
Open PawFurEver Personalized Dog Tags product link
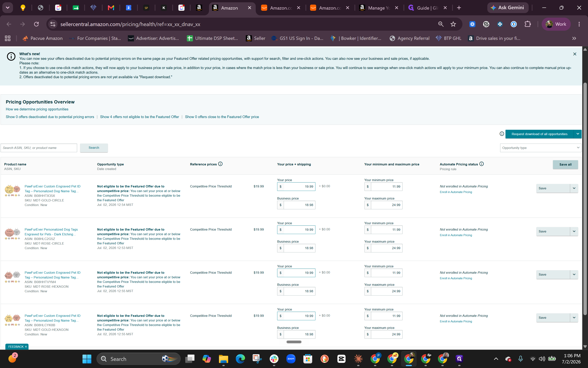pos(51,232)
